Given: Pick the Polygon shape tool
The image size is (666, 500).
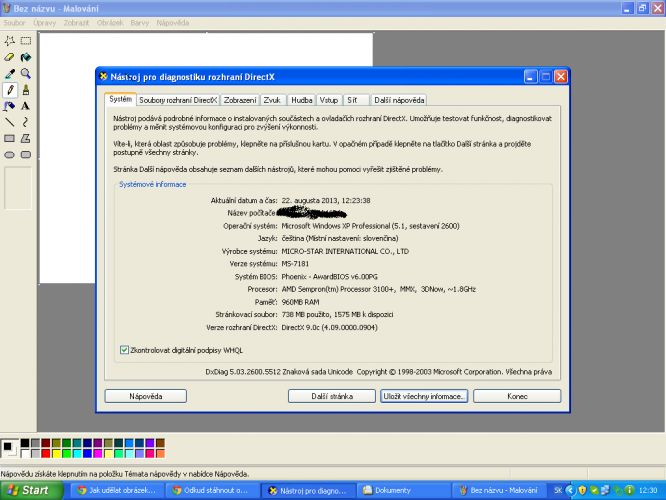Looking at the screenshot, I should (x=26, y=138).
